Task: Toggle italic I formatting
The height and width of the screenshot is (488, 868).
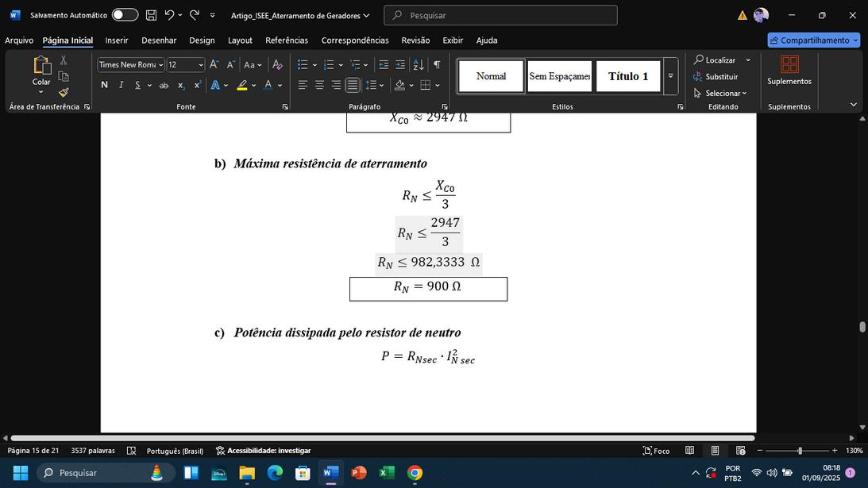Action: coord(121,85)
